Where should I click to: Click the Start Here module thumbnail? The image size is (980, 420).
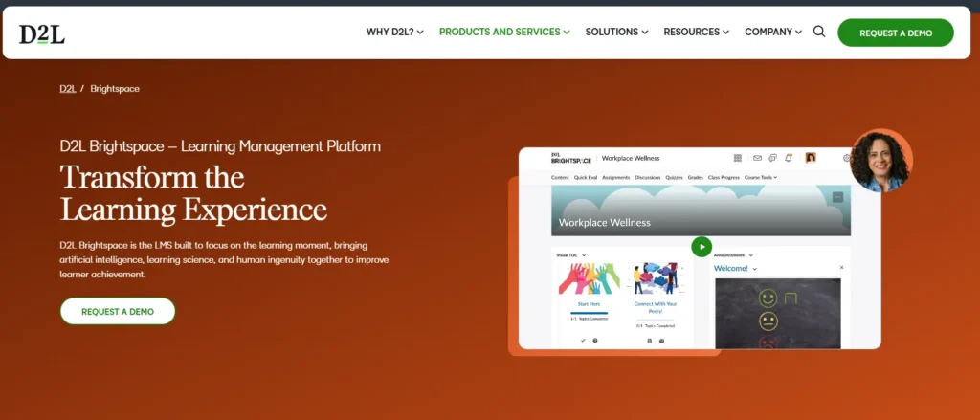[589, 278]
